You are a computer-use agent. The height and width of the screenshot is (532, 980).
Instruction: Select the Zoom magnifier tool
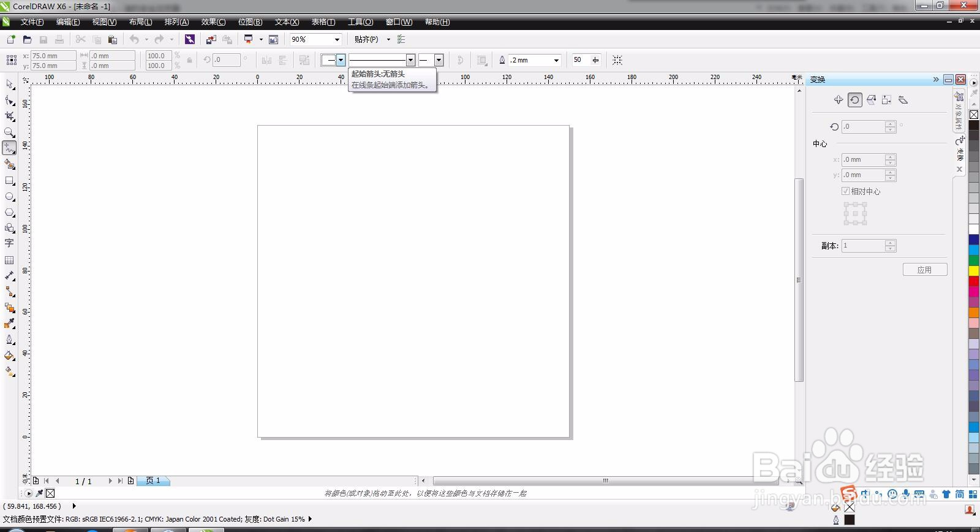click(x=9, y=132)
